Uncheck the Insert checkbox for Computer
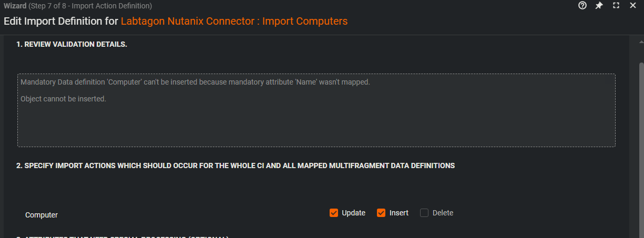Screen dimensions: 644x238 pyautogui.click(x=381, y=213)
